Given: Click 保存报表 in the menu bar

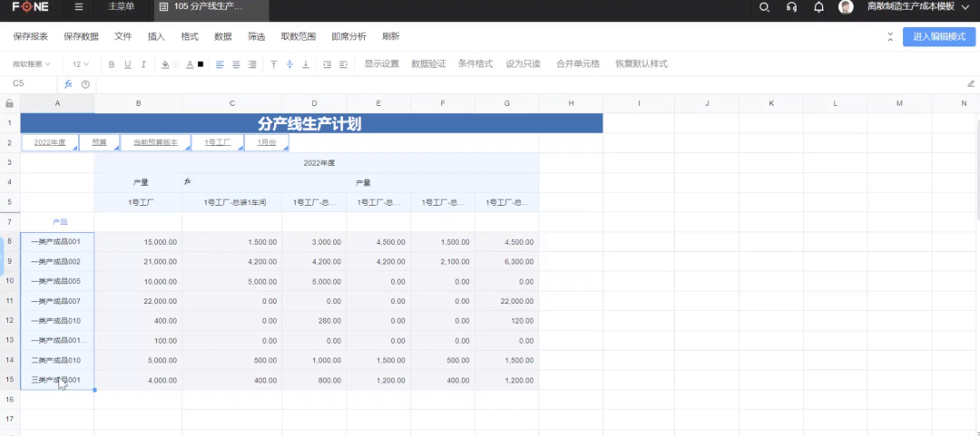Looking at the screenshot, I should click(31, 37).
